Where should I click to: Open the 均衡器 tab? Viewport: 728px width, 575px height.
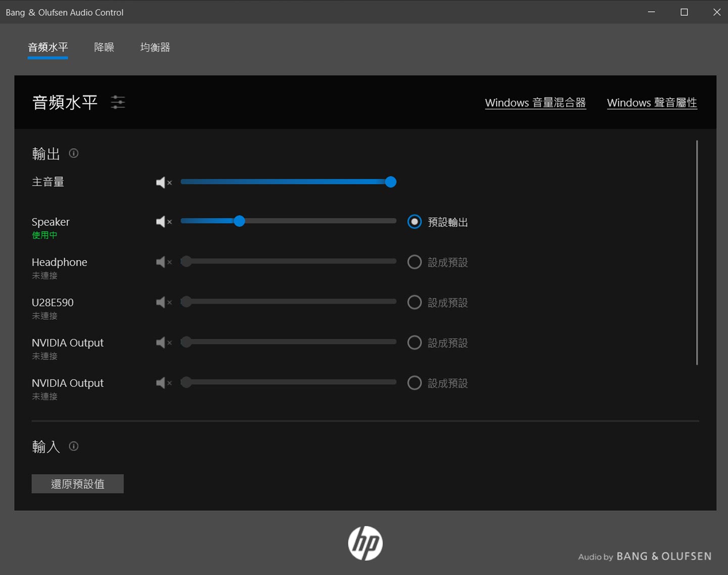pyautogui.click(x=155, y=47)
